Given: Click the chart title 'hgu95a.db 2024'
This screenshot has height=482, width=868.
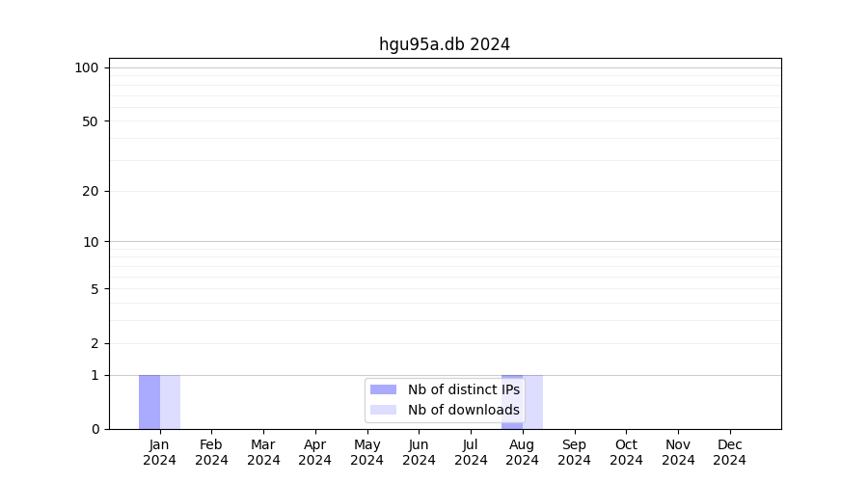Looking at the screenshot, I should tap(445, 44).
